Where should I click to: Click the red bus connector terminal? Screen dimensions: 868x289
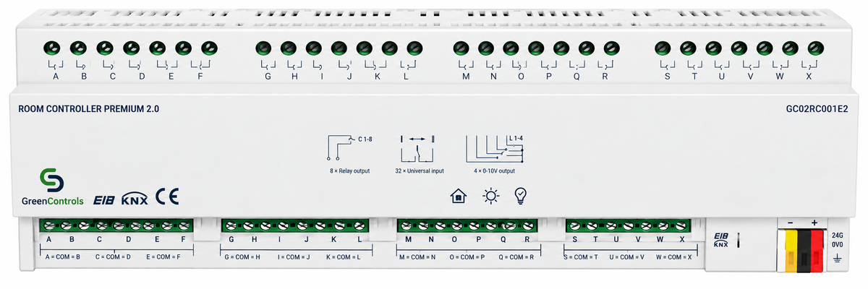point(817,251)
